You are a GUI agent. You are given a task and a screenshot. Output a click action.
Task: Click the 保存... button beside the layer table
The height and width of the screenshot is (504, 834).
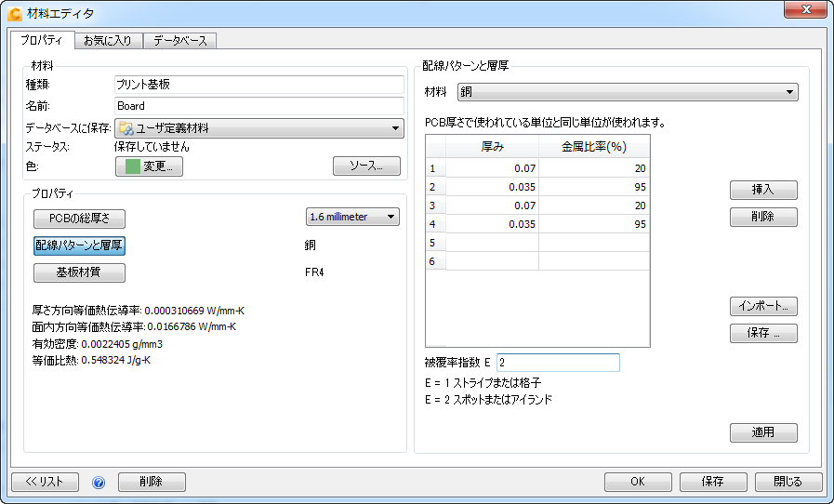[x=763, y=333]
